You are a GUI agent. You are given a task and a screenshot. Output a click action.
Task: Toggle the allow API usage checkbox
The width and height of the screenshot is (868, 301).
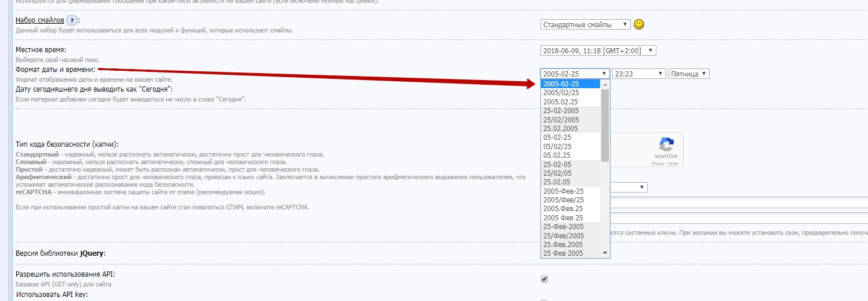click(544, 279)
